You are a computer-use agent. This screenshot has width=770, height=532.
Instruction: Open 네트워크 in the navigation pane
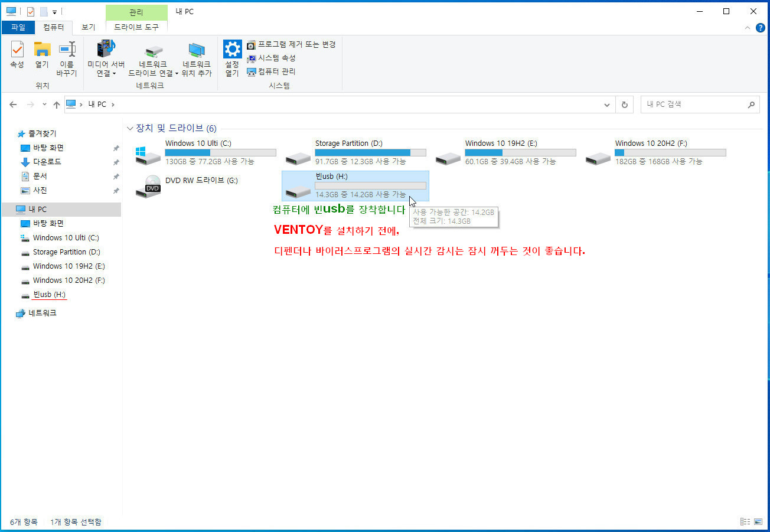(42, 313)
